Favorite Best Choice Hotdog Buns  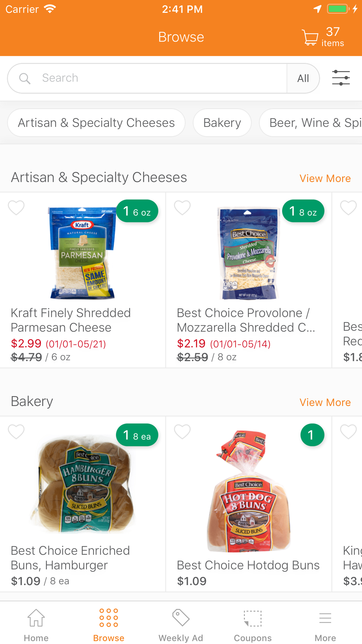point(182,432)
